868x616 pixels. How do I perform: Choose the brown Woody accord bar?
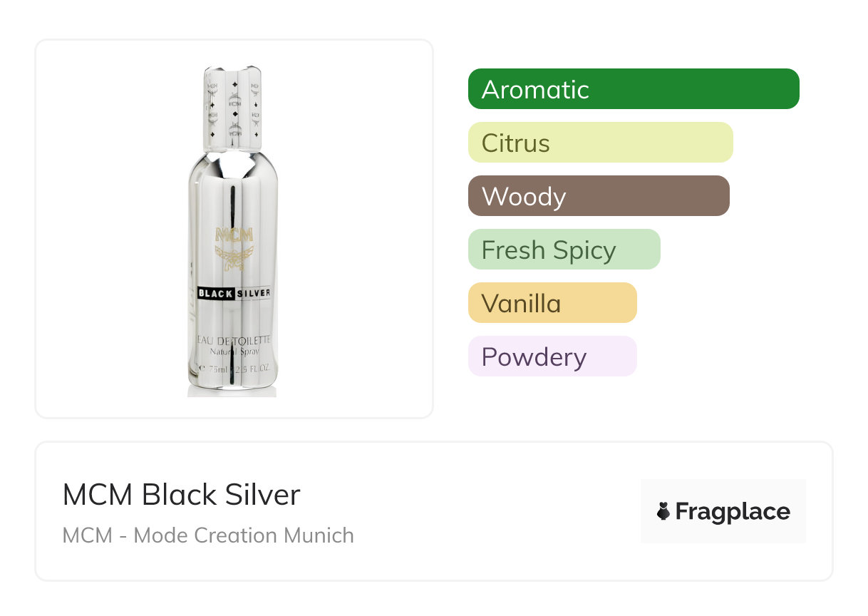coord(599,196)
